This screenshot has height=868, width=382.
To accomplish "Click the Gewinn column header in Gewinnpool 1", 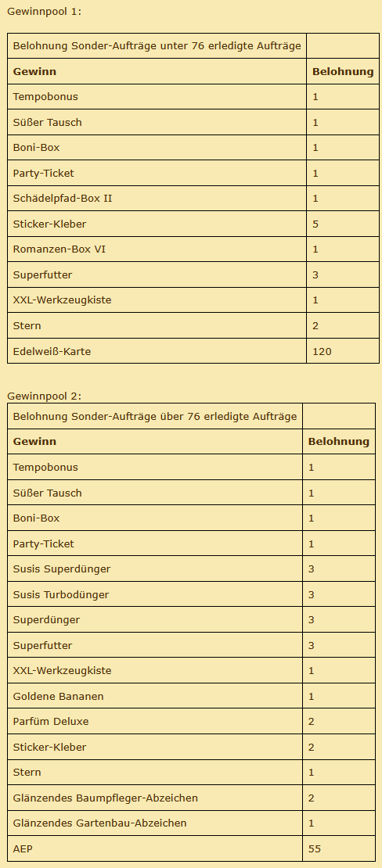I will 34,71.
